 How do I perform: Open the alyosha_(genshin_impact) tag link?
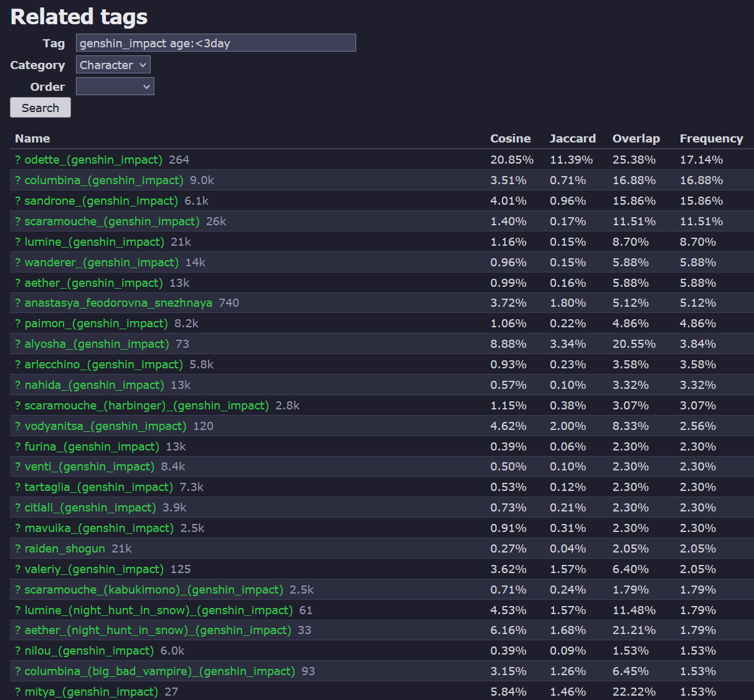[97, 344]
